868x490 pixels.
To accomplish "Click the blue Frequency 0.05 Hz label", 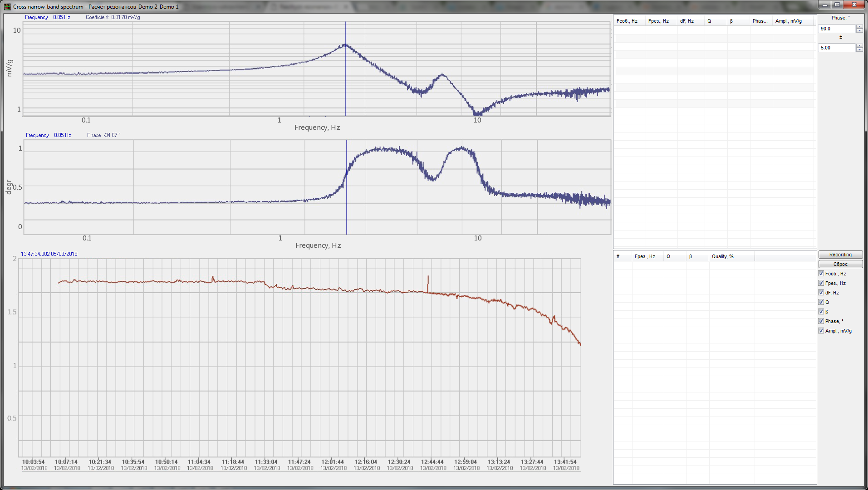I will coord(36,17).
